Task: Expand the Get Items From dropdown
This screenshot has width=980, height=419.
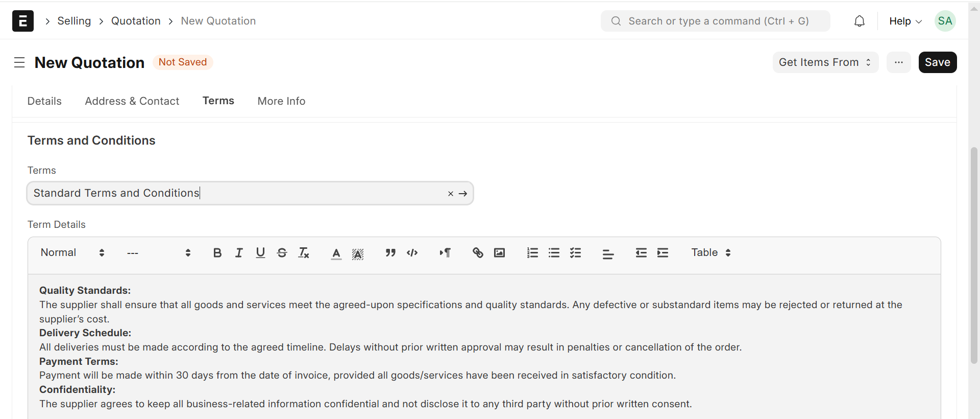Action: 825,62
